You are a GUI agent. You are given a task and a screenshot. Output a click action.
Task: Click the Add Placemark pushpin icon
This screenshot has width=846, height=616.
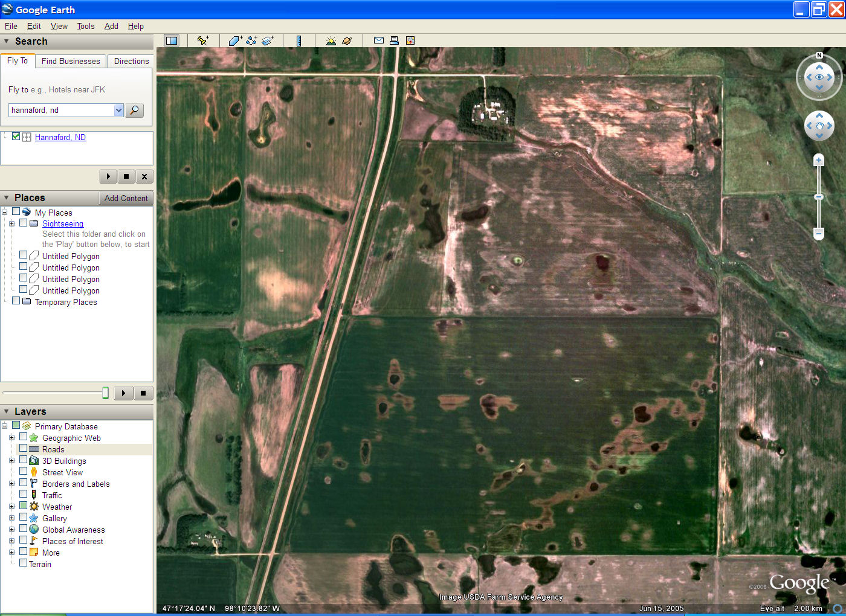203,40
